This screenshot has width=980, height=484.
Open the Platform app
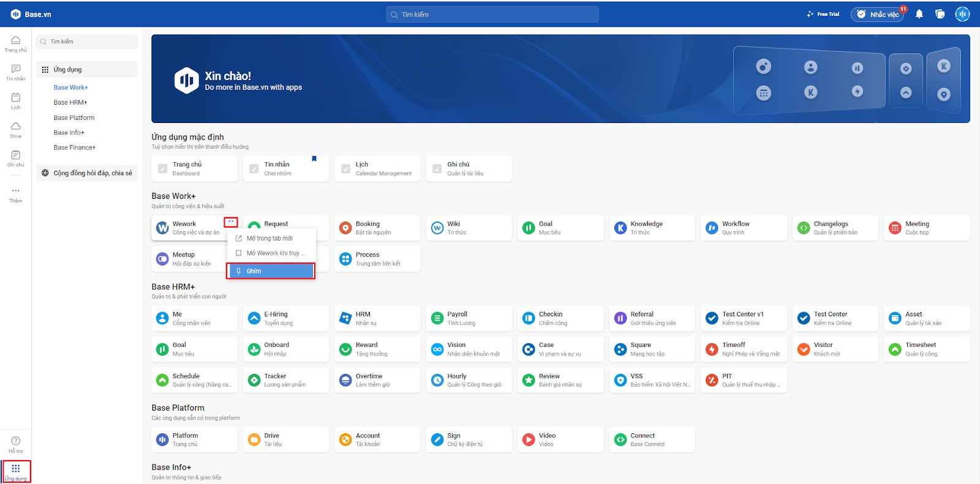(194, 439)
